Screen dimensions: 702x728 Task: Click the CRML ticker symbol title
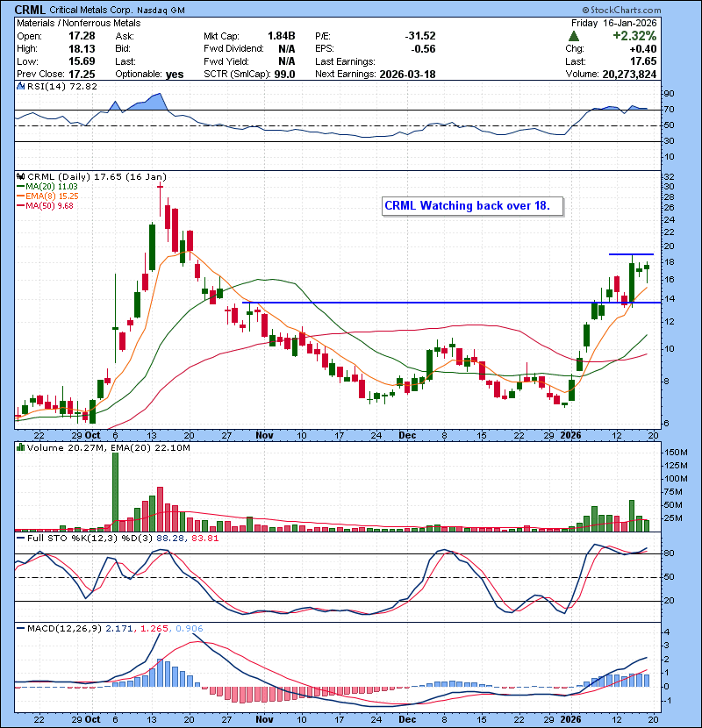pyautogui.click(x=30, y=10)
